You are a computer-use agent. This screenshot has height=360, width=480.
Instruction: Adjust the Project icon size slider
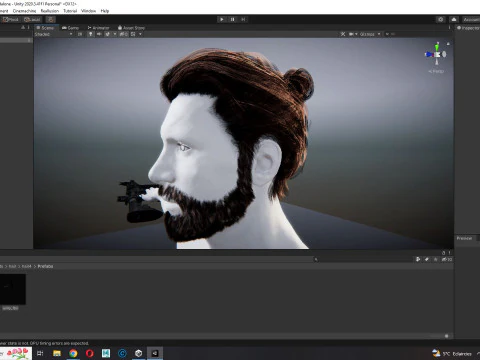click(x=446, y=336)
